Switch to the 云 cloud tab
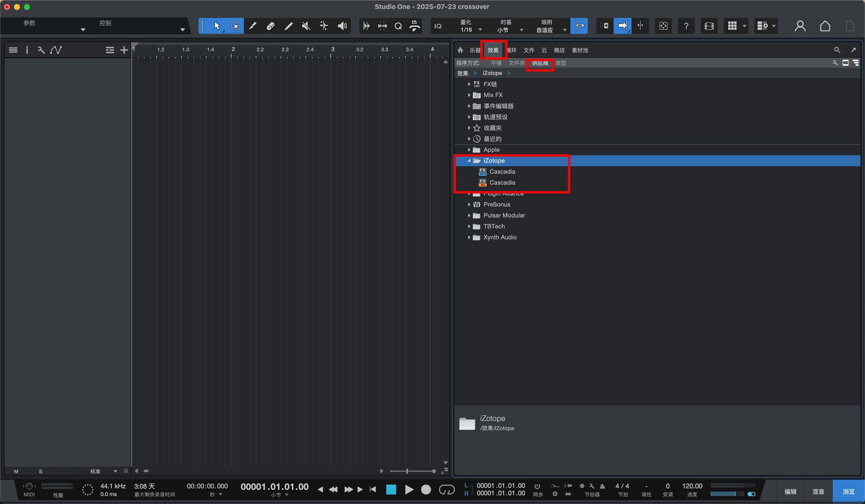This screenshot has width=865, height=504. [544, 50]
